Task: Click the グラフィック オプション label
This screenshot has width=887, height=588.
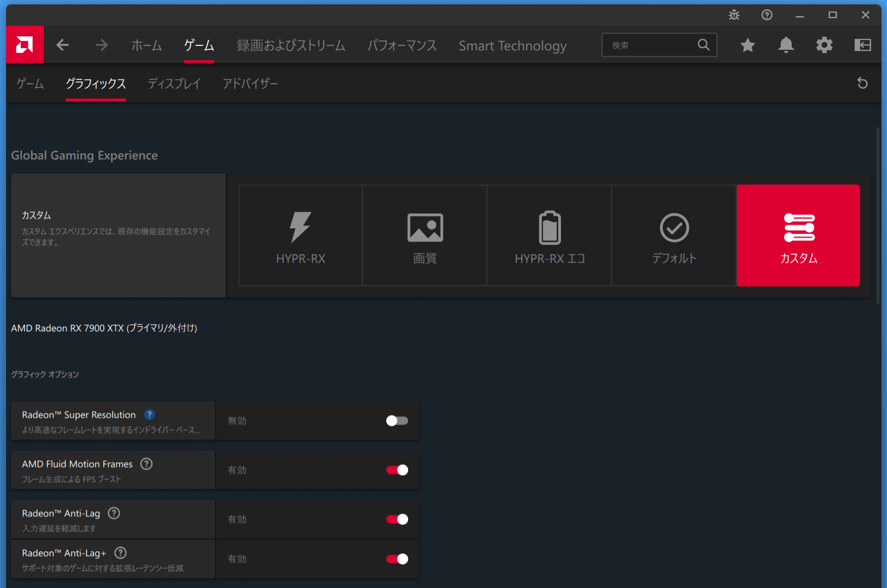Action: pyautogui.click(x=45, y=374)
